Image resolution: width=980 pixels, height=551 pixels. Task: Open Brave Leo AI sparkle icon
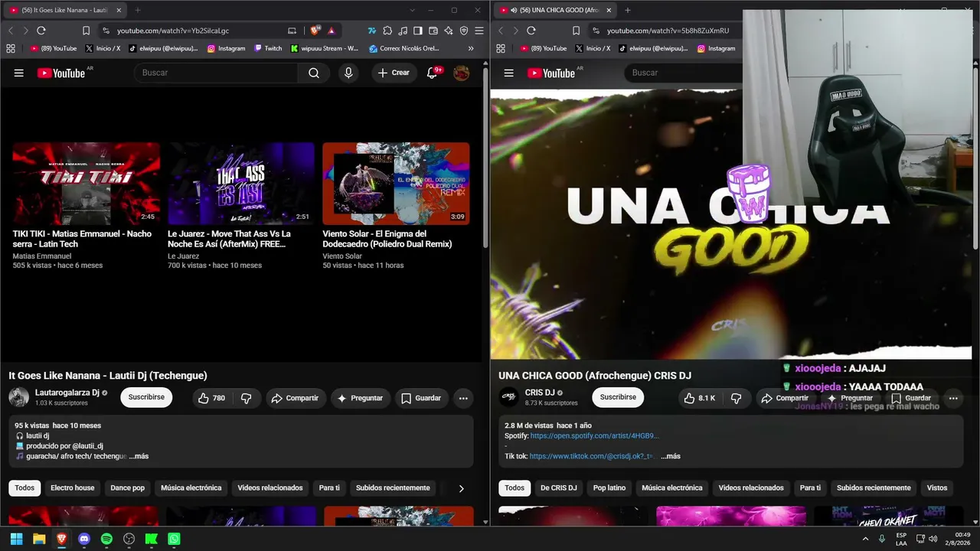pos(449,31)
